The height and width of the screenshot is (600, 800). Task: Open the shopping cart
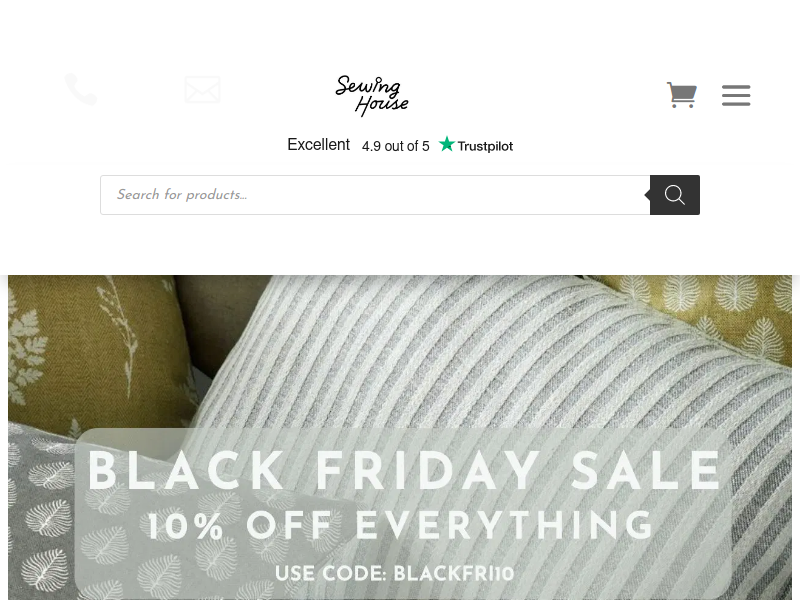click(682, 95)
